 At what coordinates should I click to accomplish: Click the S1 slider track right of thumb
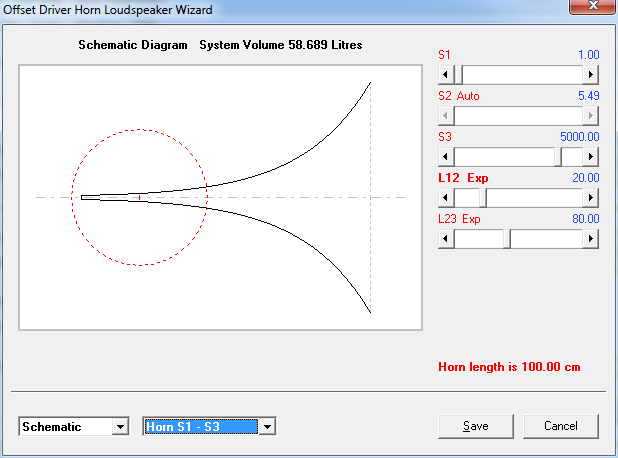(x=522, y=74)
